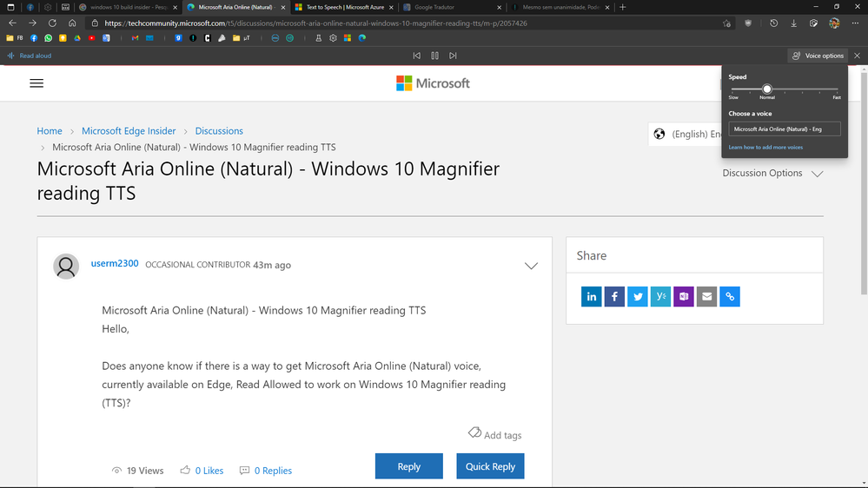Click Add tags on the post
Image resolution: width=868 pixels, height=488 pixels.
pos(495,434)
